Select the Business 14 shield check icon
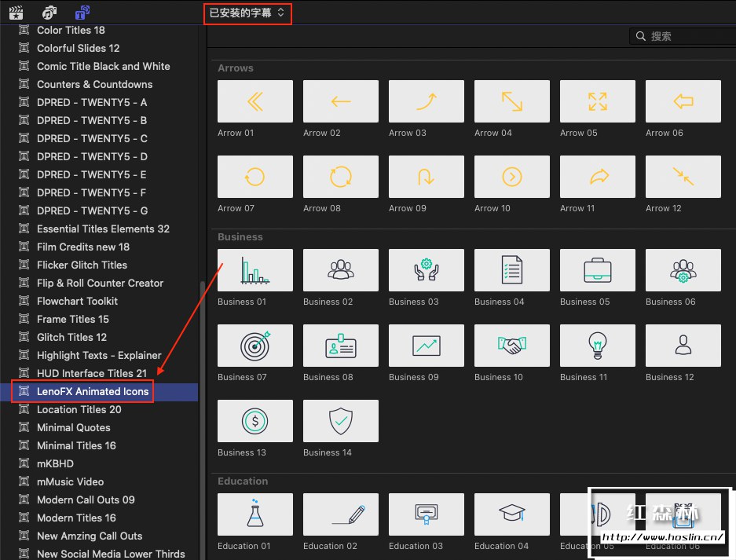 click(x=341, y=421)
